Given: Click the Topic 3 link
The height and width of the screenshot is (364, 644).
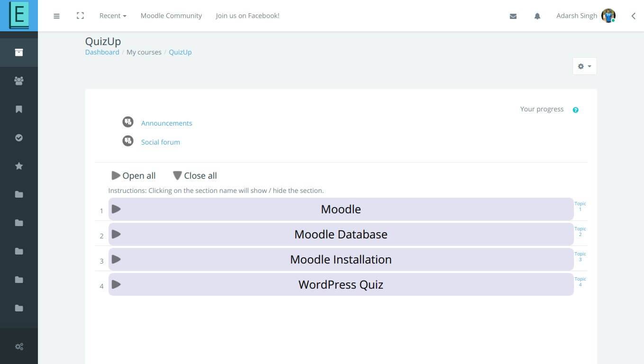Looking at the screenshot, I should tap(580, 256).
